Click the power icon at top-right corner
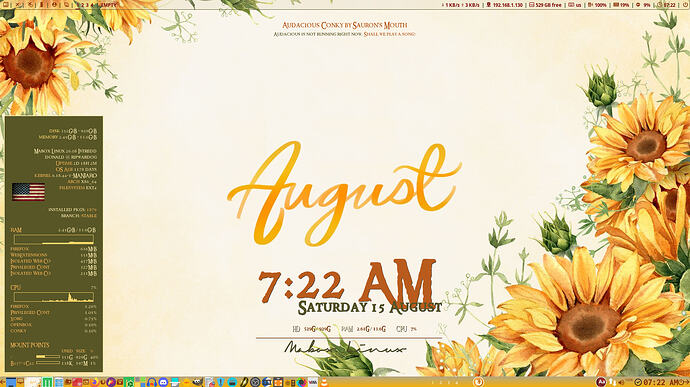The image size is (690, 387). point(686,5)
